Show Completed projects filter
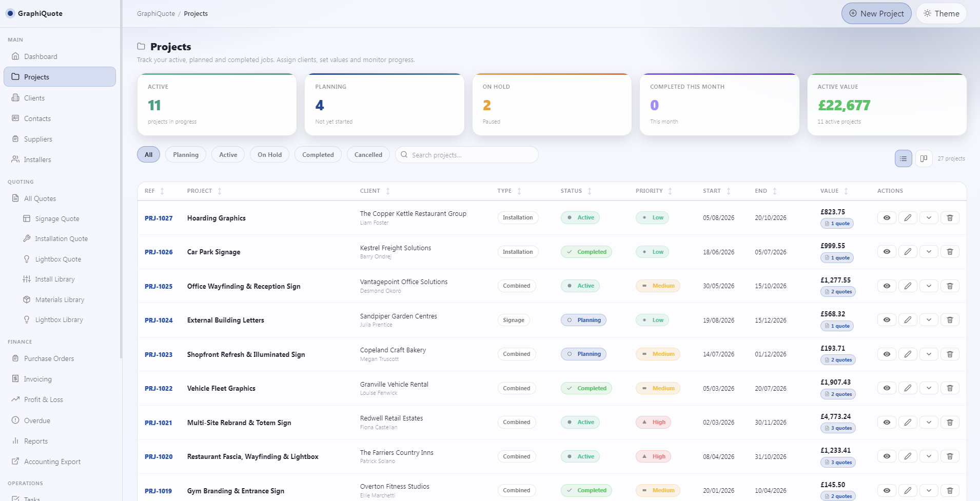980x501 pixels. 318,155
